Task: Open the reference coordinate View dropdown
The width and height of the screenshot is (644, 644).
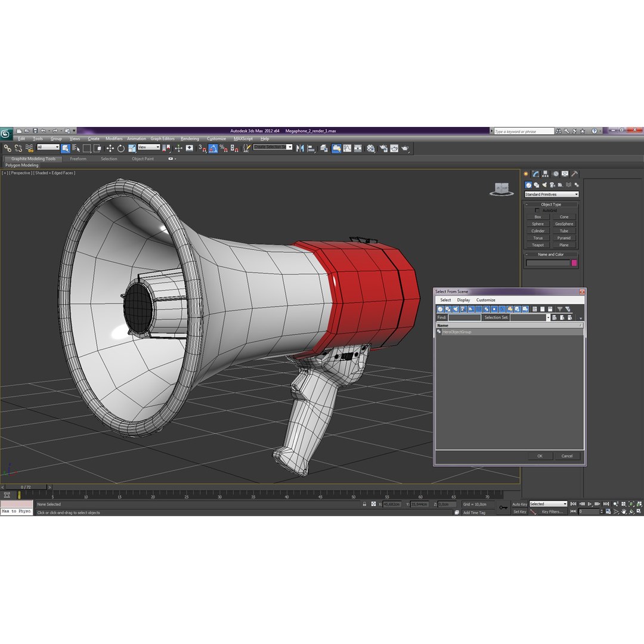Action: click(x=148, y=147)
